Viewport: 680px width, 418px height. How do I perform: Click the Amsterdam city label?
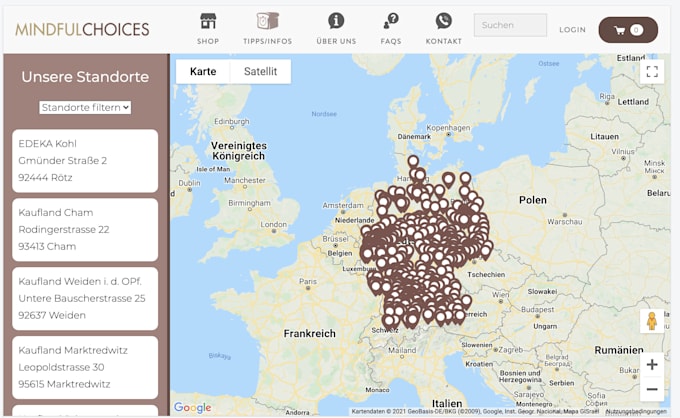point(343,205)
